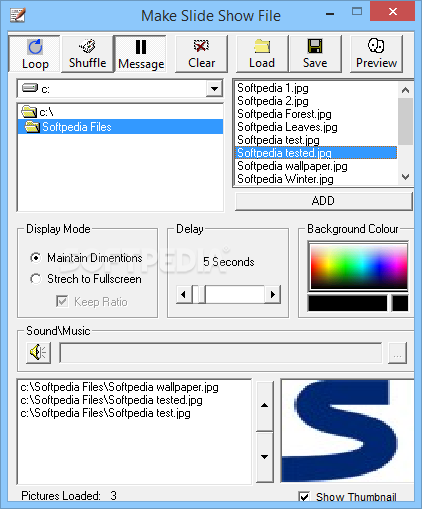The width and height of the screenshot is (422, 509).
Task: Click the delay slider right arrow
Action: click(273, 294)
